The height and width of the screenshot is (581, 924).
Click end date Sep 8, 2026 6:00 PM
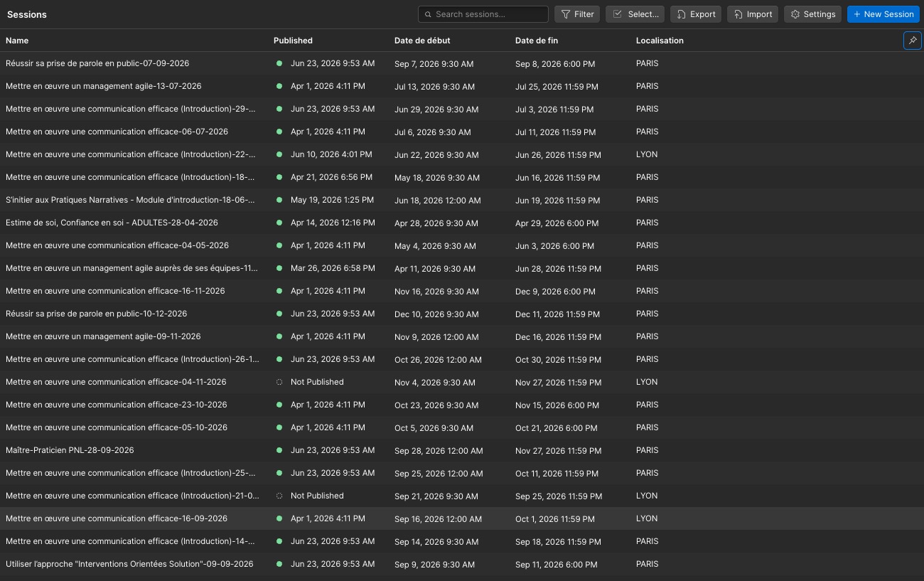[555, 64]
